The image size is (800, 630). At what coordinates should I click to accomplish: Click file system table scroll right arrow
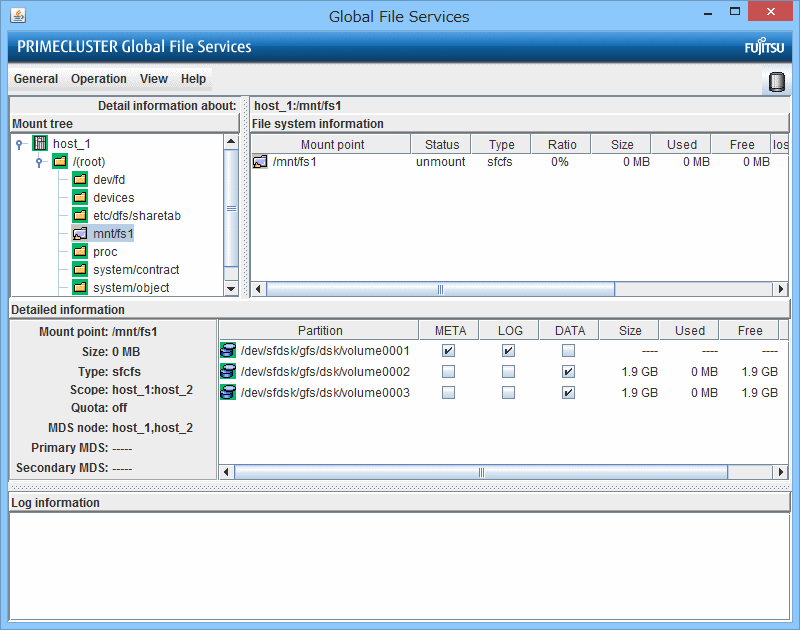[780, 289]
